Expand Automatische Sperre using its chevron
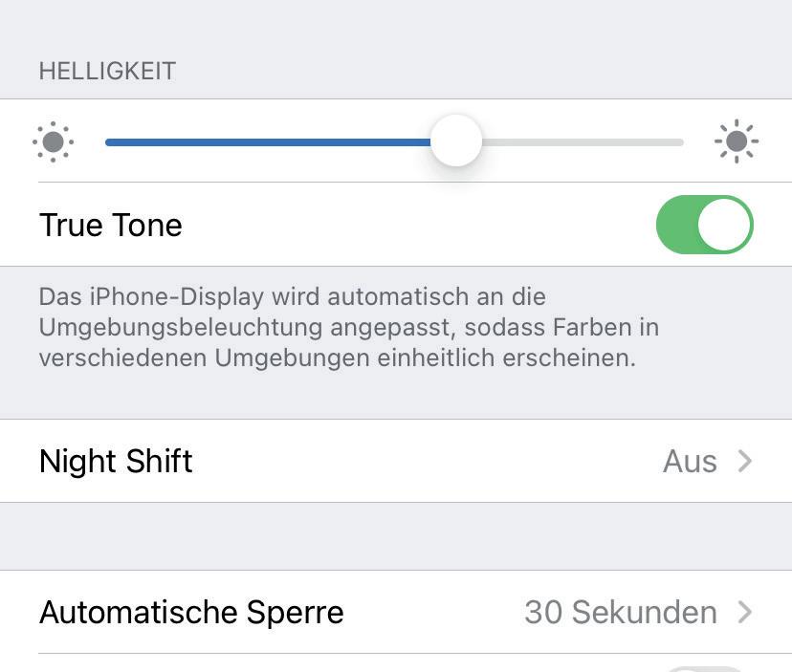Viewport: 792px width, 672px height. [745, 612]
